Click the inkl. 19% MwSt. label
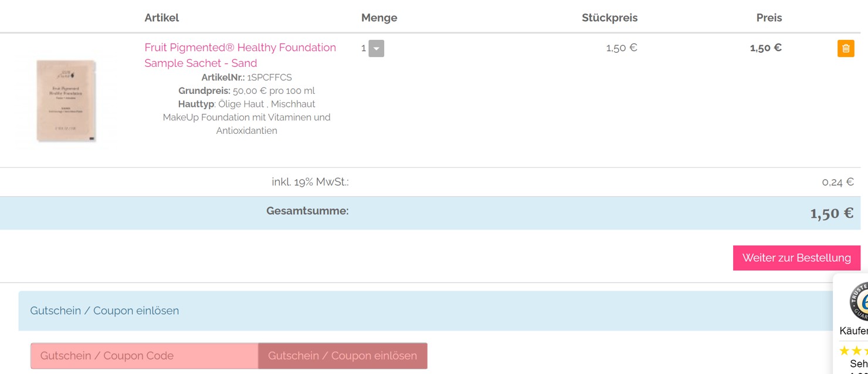Image resolution: width=868 pixels, height=374 pixels. click(x=310, y=182)
